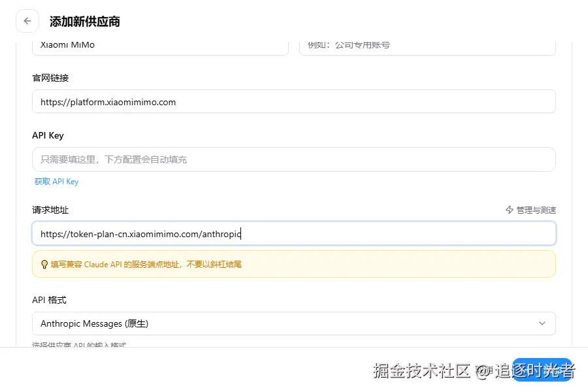588x392 pixels.
Task: Click the lightning bolt icon beside 管理与测速
Action: click(x=509, y=210)
